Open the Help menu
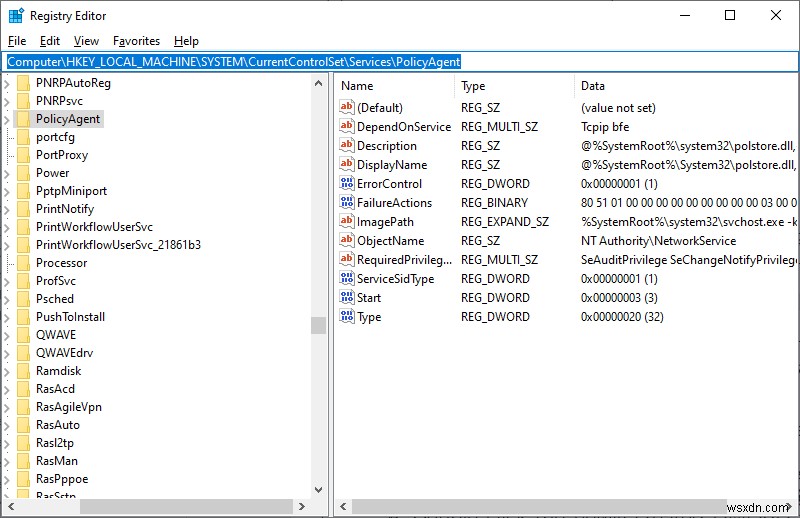Image resolution: width=800 pixels, height=518 pixels. pyautogui.click(x=186, y=41)
